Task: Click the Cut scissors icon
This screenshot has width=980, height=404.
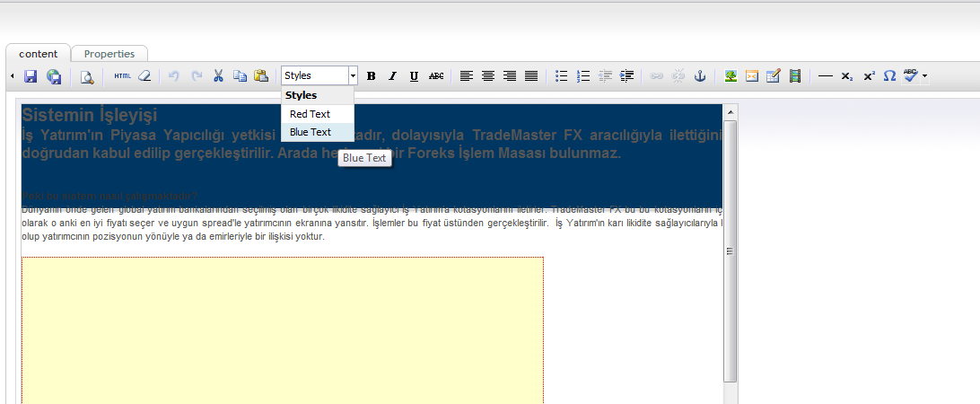Action: point(218,76)
